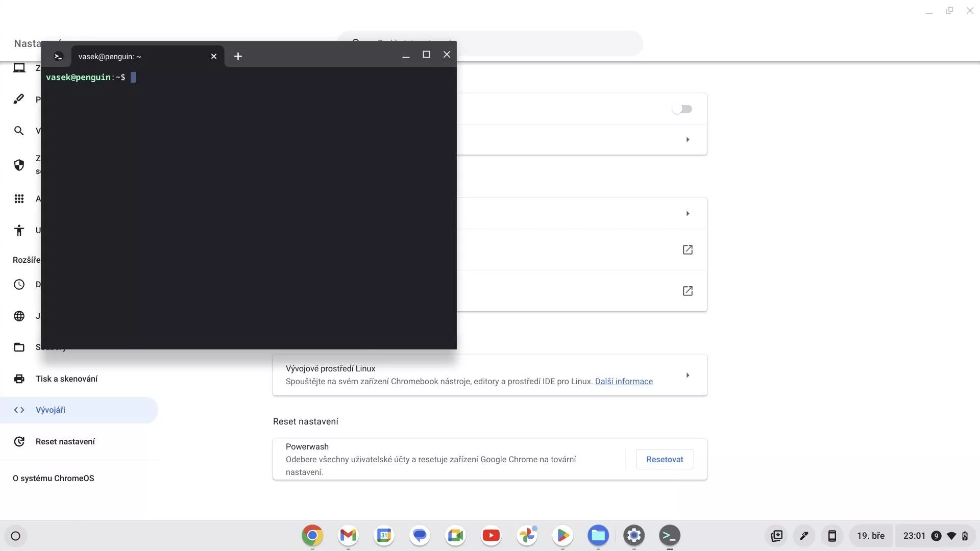Expand the row below the toggle switch
The image size is (980, 551).
click(688, 139)
